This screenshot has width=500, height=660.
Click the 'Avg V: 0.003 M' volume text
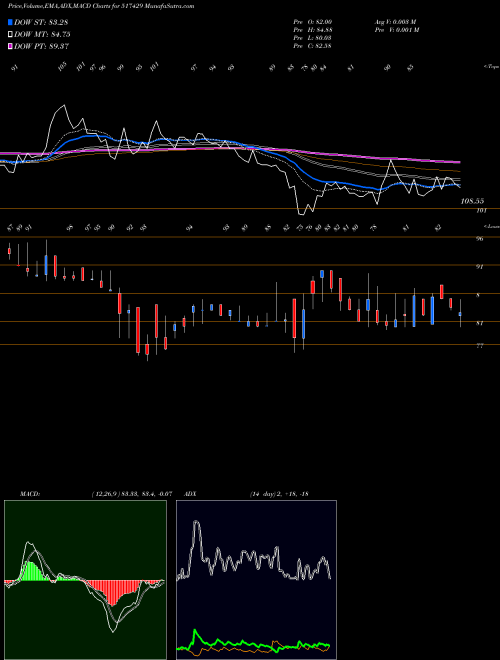(x=396, y=21)
